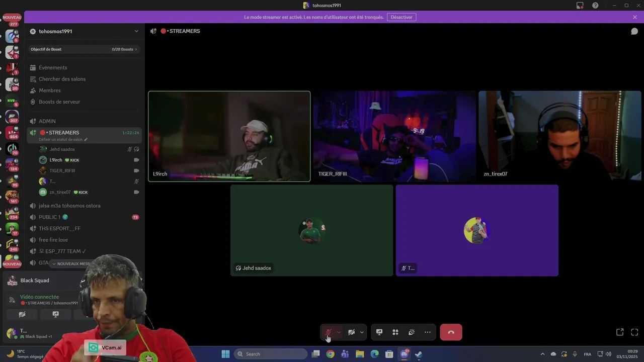Focus L9irch video tile
Image resolution: width=644 pixels, height=362 pixels.
tap(229, 136)
